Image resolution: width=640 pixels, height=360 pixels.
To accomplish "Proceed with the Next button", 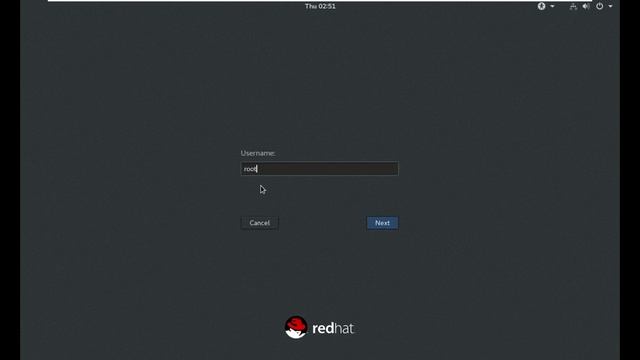I will tap(382, 223).
